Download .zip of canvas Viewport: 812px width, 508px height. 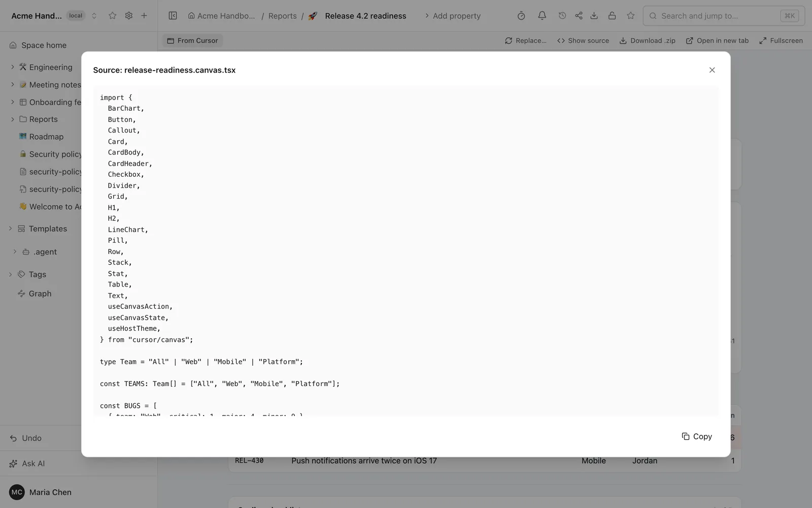tap(648, 41)
